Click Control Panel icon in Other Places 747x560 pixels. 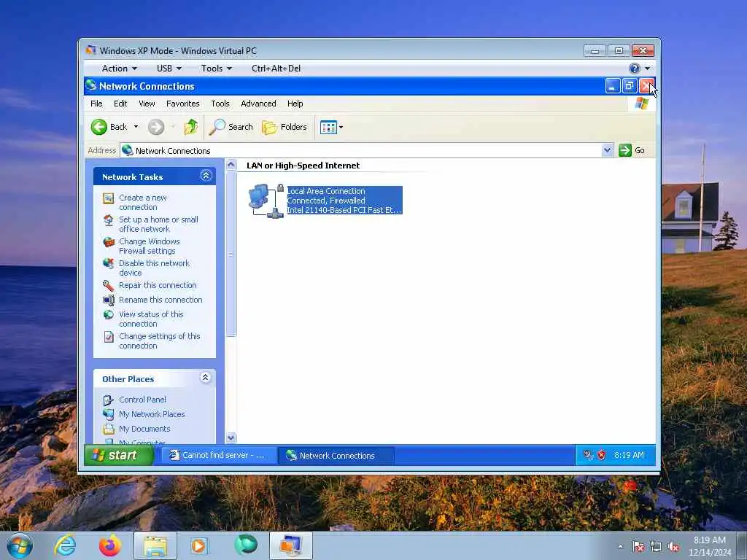click(109, 400)
